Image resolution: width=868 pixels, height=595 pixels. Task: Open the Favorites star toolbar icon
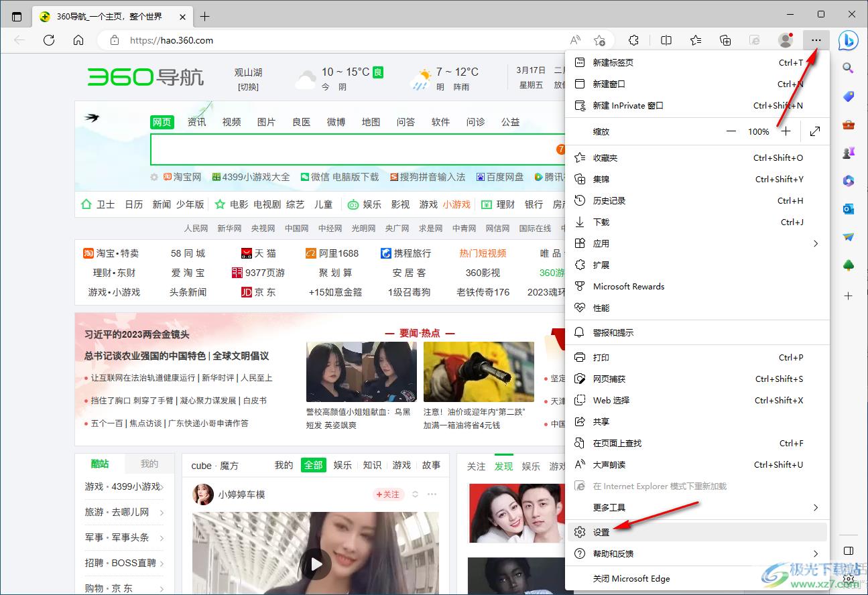pyautogui.click(x=696, y=40)
